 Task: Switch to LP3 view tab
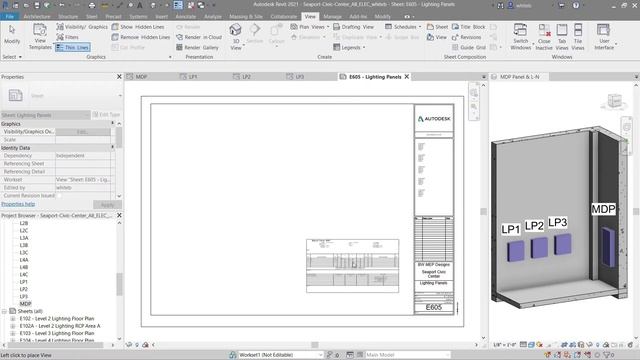(x=300, y=77)
